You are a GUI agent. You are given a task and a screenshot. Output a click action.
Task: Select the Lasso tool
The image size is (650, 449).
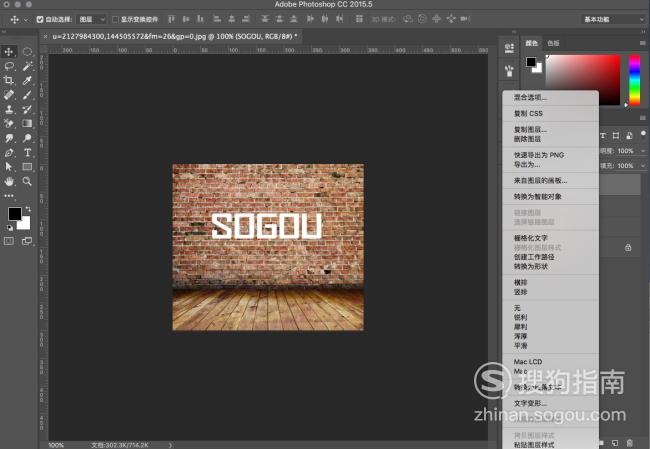(x=9, y=66)
